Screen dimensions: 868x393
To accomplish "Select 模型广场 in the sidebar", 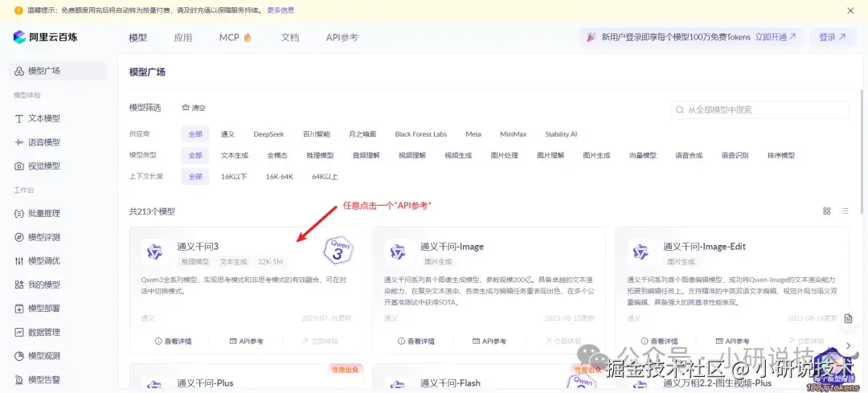I will coord(58,71).
